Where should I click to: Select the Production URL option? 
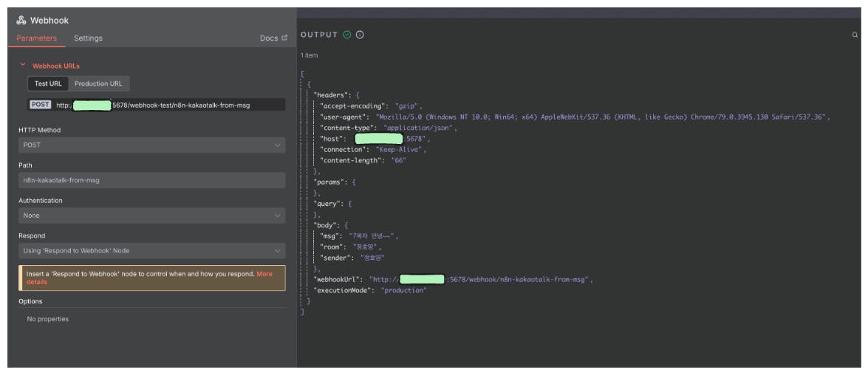tap(98, 83)
